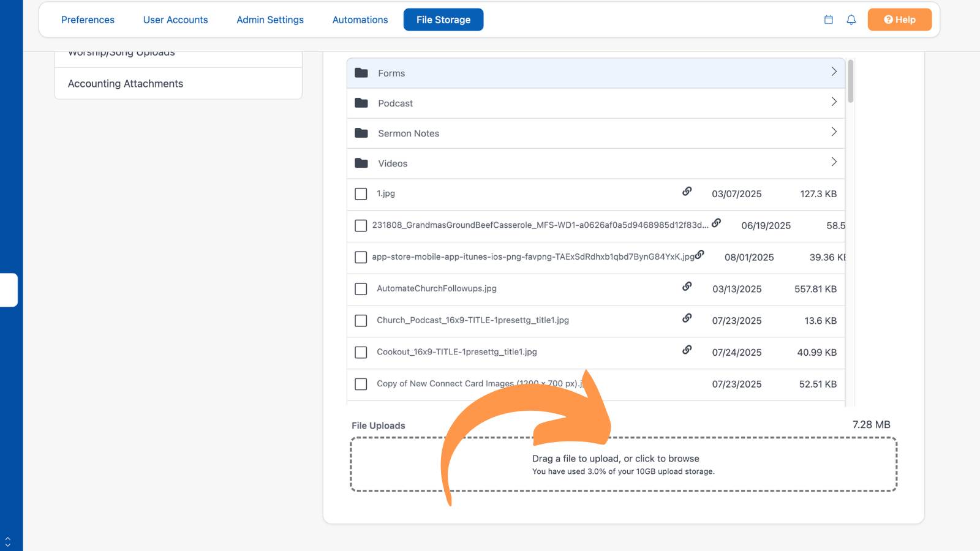Expand the Forms folder chevron
This screenshot has height=551, width=980.
(834, 72)
